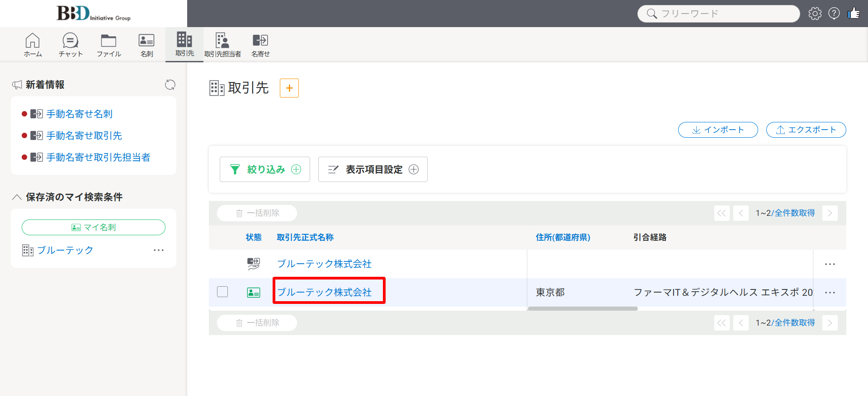Open options menu for saved ブルーテック search

[x=159, y=250]
